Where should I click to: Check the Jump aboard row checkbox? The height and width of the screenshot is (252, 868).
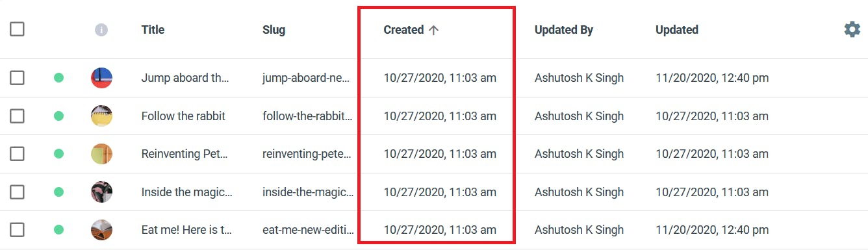click(18, 78)
